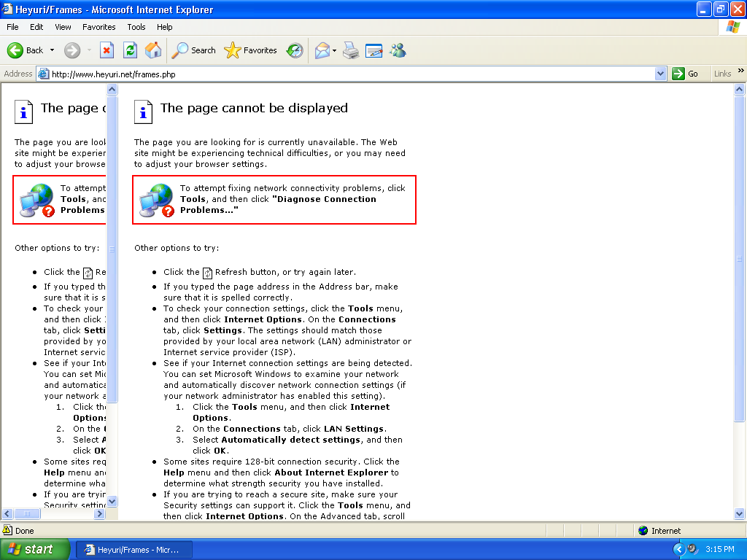The image size is (747, 560).
Task: Click the Internet zone indicator
Action: click(659, 531)
